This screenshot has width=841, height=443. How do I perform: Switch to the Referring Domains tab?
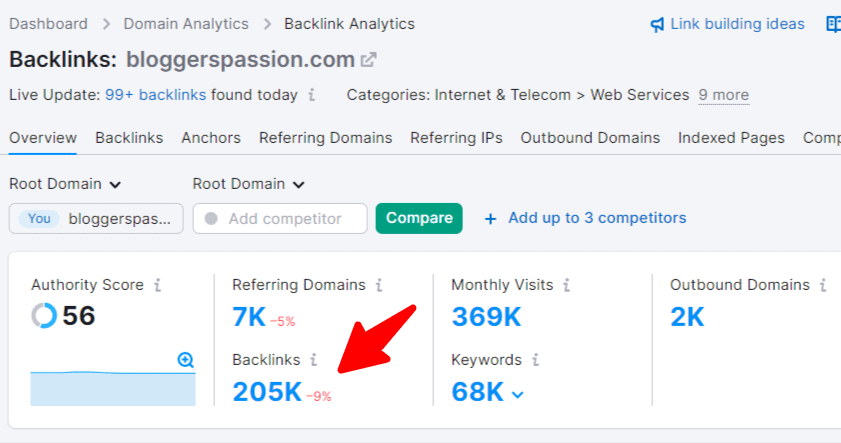326,138
